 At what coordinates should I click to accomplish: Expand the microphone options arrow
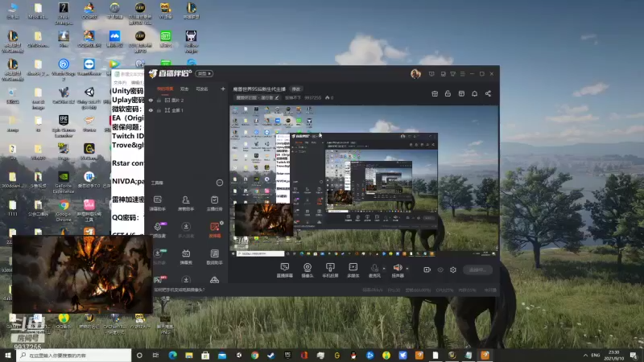point(384,269)
